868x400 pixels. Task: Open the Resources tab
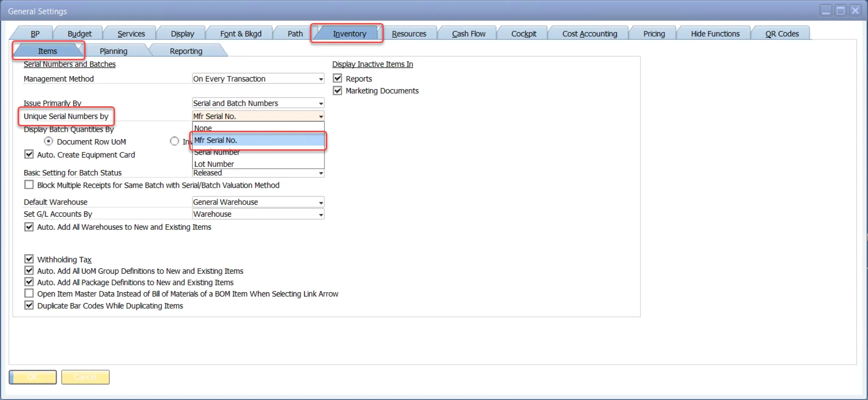tap(409, 33)
